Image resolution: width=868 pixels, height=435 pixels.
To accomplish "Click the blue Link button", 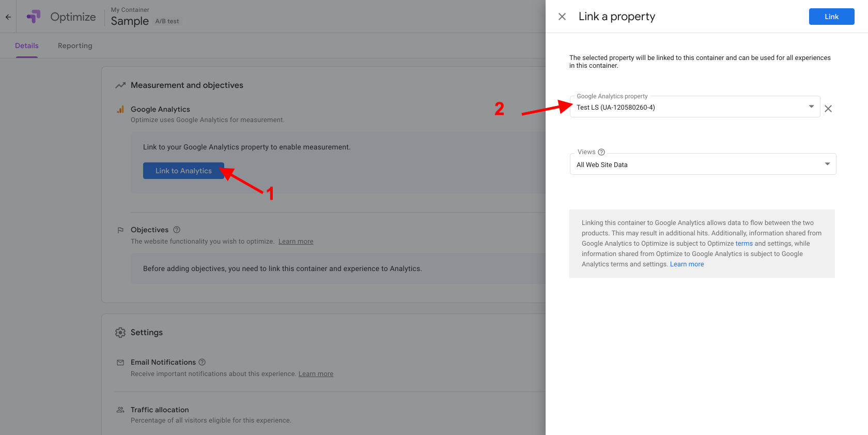I will pos(831,17).
